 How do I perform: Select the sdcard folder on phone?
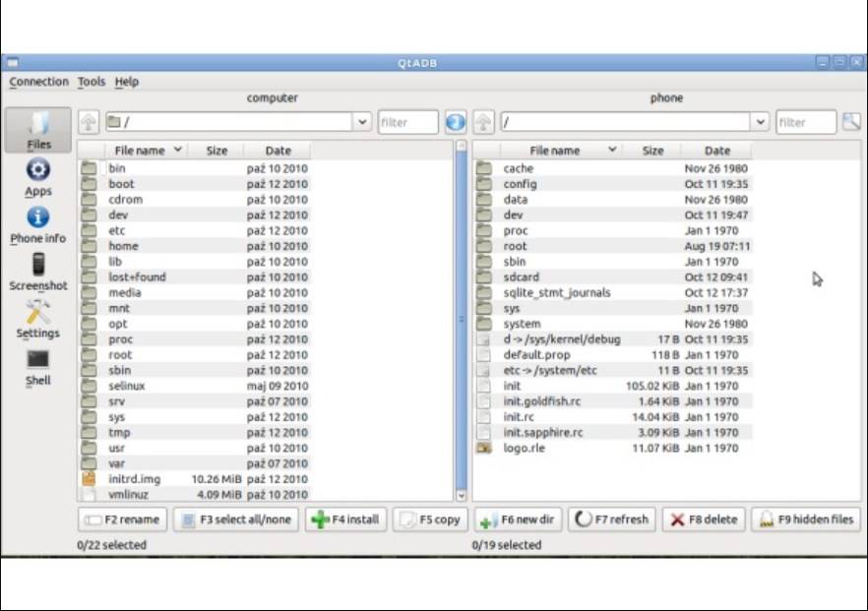pos(522,277)
